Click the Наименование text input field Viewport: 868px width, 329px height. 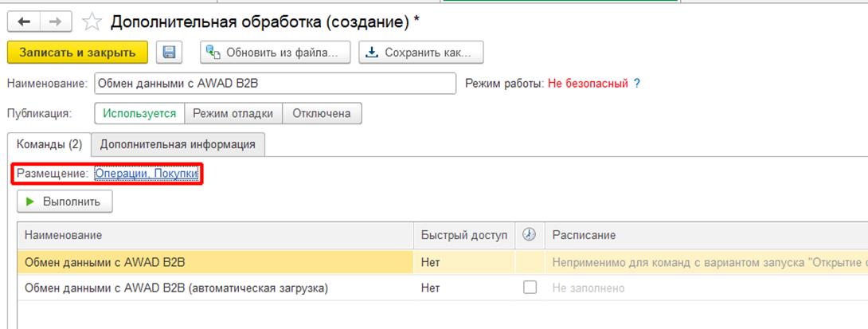275,83
